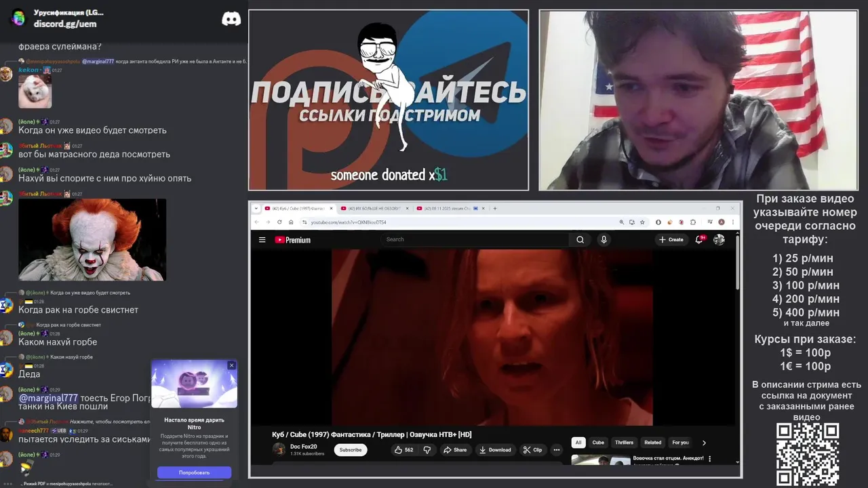Open options for Вовочка стал отцом video
868x488 pixels.
(710, 459)
